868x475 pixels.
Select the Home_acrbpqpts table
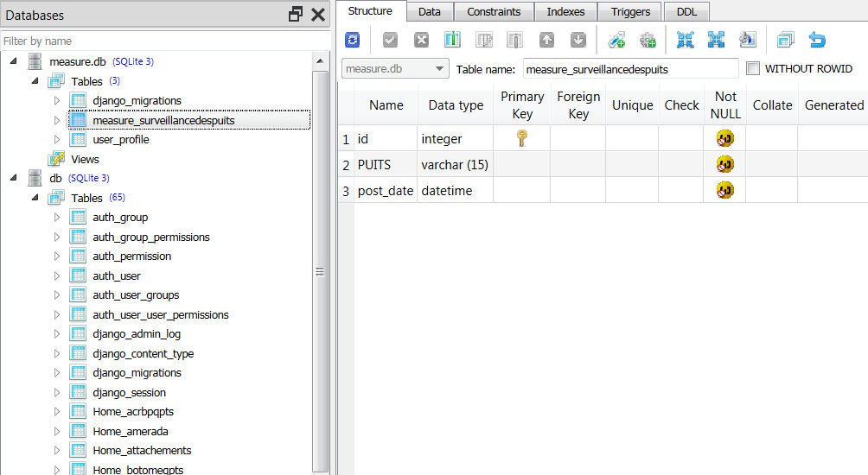pos(133,411)
